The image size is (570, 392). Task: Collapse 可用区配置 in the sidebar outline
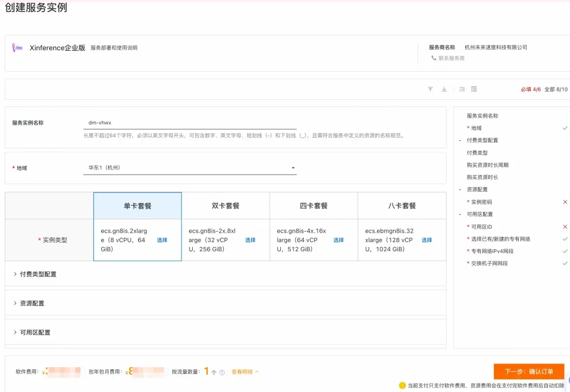pos(460,214)
